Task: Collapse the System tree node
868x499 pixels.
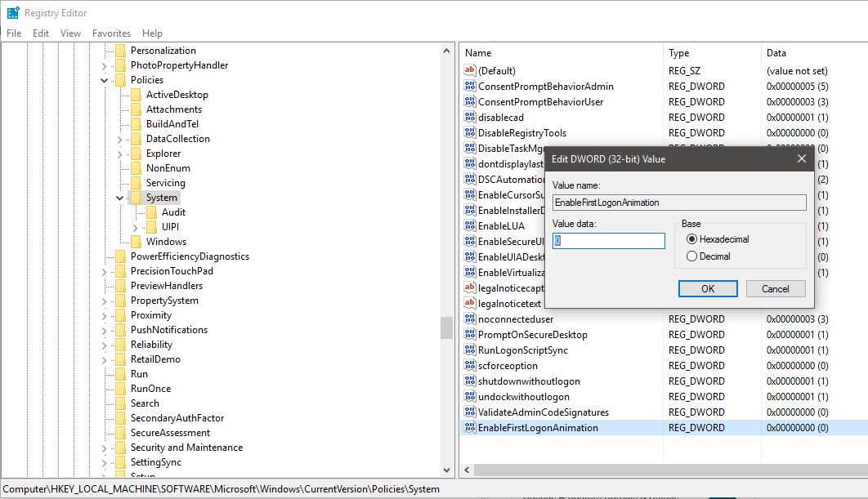Action: [119, 198]
